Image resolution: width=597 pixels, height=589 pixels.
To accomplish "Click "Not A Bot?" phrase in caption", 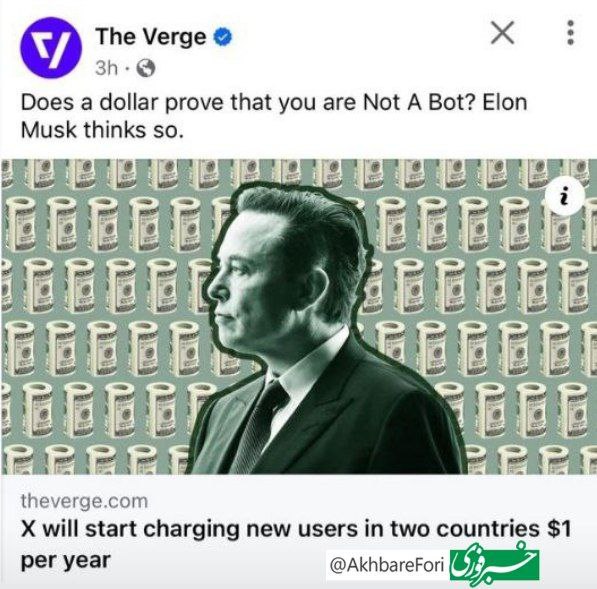I will 419,103.
